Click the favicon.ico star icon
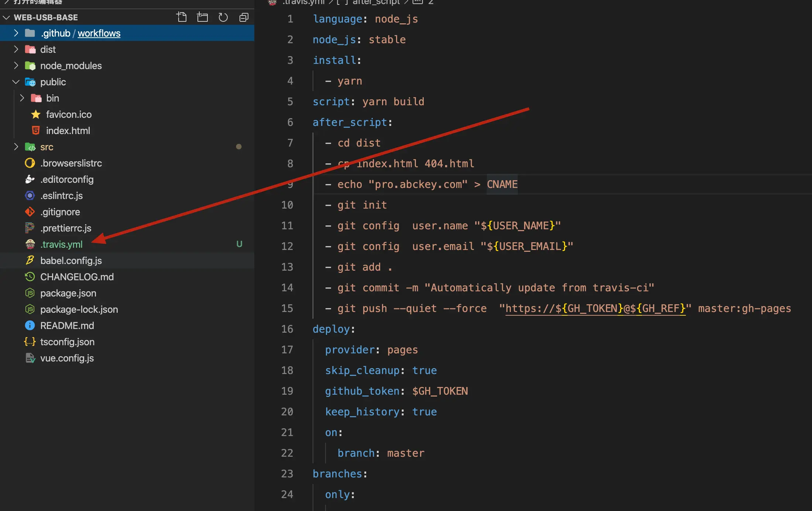This screenshot has width=812, height=511. coord(36,114)
